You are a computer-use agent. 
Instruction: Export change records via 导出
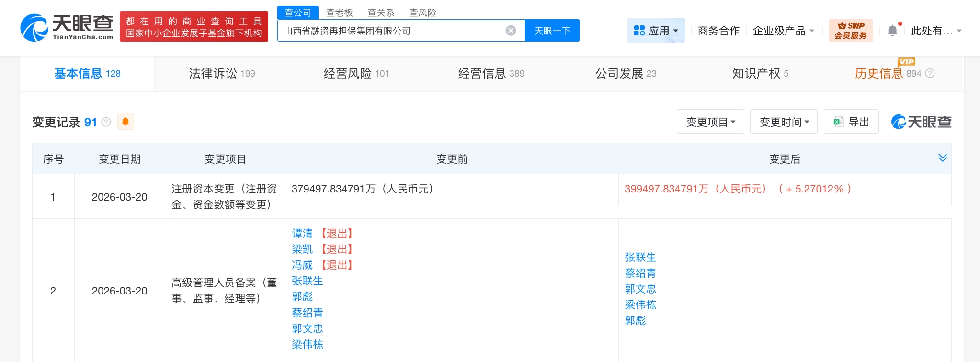click(x=851, y=122)
